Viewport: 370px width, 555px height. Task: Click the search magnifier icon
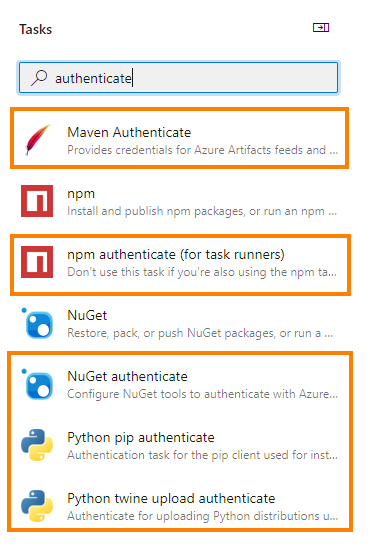click(x=39, y=78)
